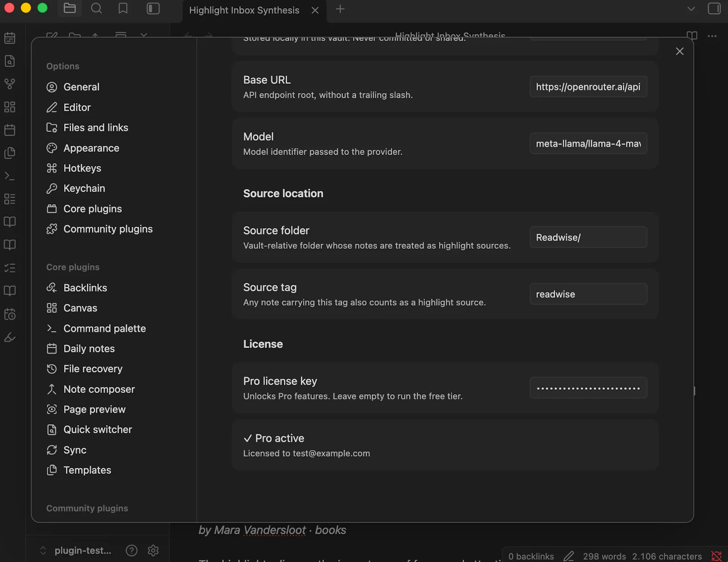Open the git branch ribbon icon

[10, 84]
